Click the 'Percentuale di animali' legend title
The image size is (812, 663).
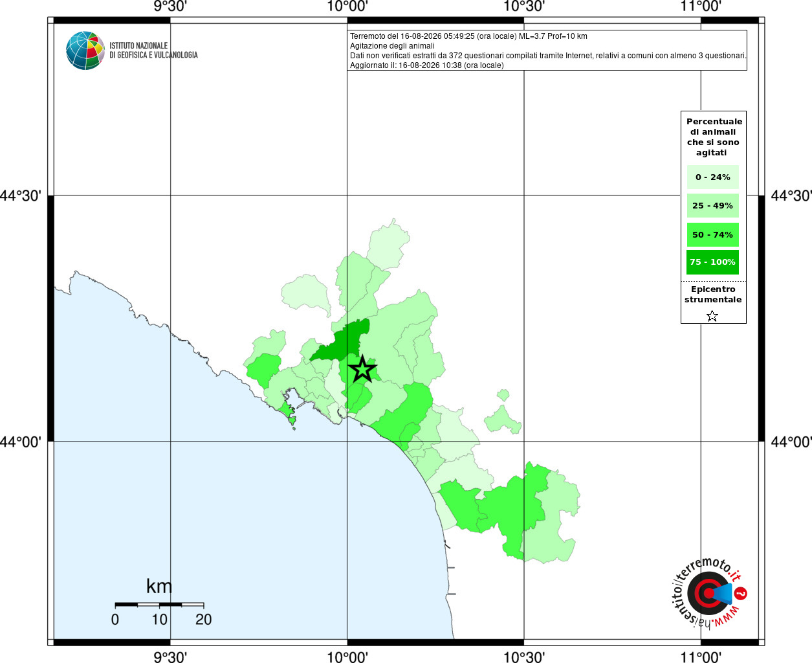pyautogui.click(x=714, y=137)
